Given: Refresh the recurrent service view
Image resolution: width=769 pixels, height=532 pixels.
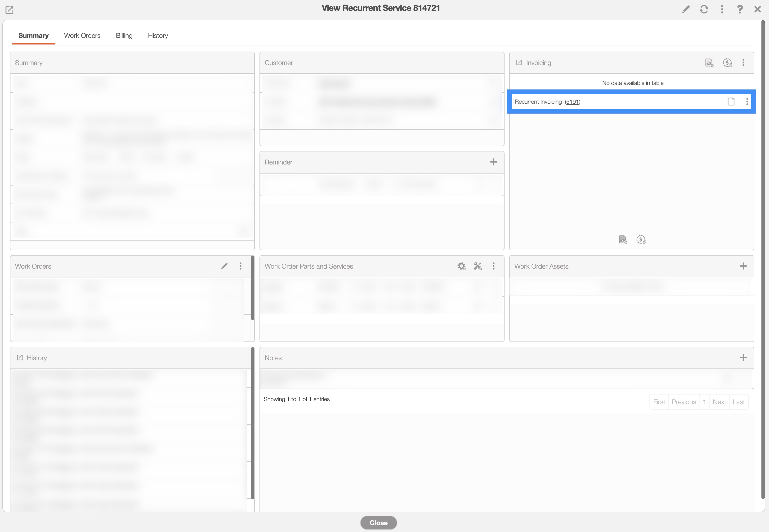Looking at the screenshot, I should pyautogui.click(x=704, y=9).
